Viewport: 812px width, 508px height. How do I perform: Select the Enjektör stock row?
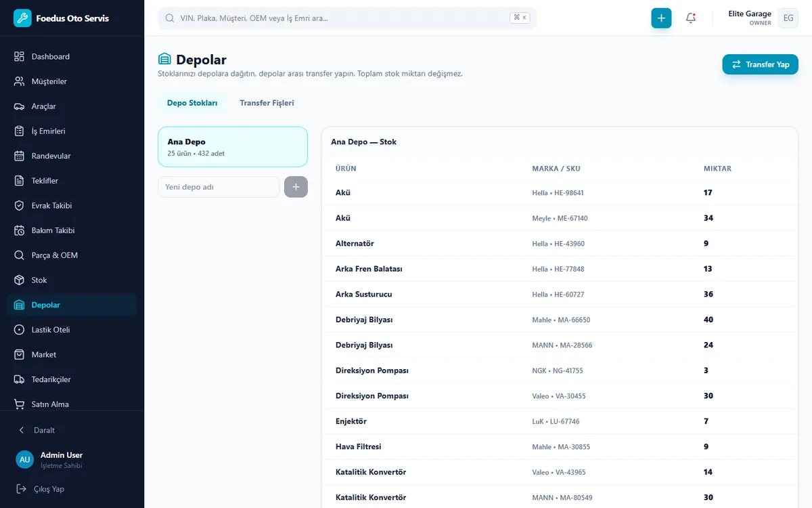[x=560, y=421]
